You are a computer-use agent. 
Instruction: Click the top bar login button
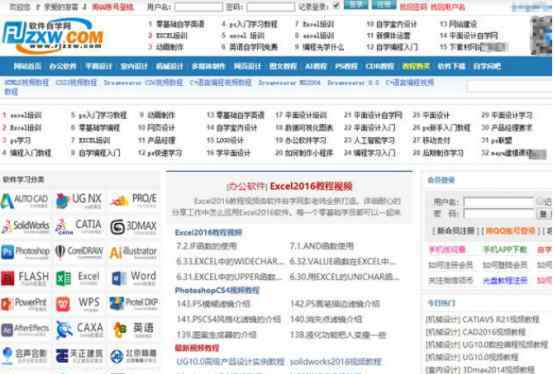(x=356, y=5)
